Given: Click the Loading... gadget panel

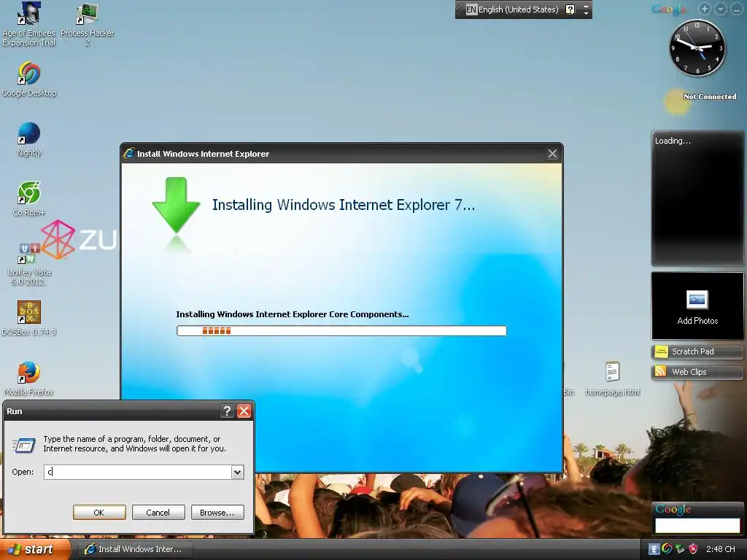Looking at the screenshot, I should pyautogui.click(x=697, y=198).
